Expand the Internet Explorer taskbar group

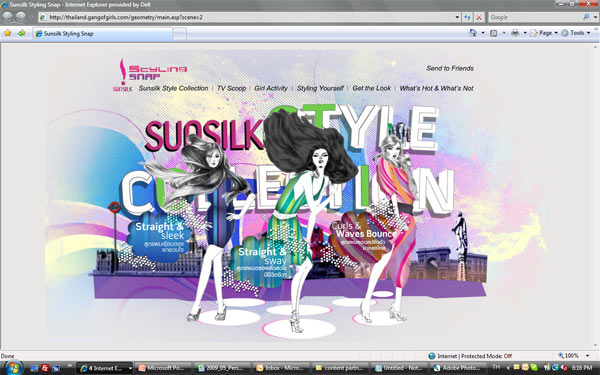pos(130,368)
